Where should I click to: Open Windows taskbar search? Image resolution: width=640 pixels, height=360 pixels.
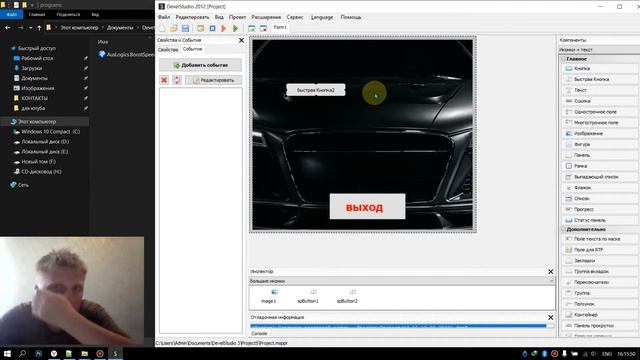(x=22, y=353)
